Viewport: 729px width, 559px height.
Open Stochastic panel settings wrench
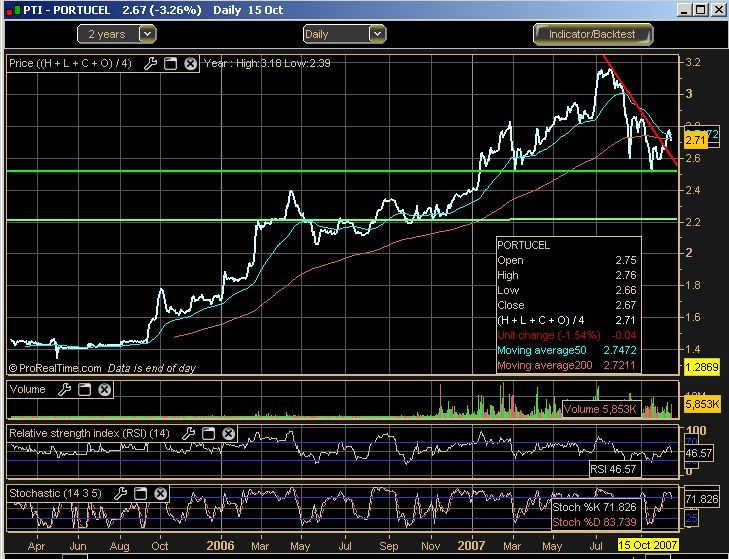[120, 493]
